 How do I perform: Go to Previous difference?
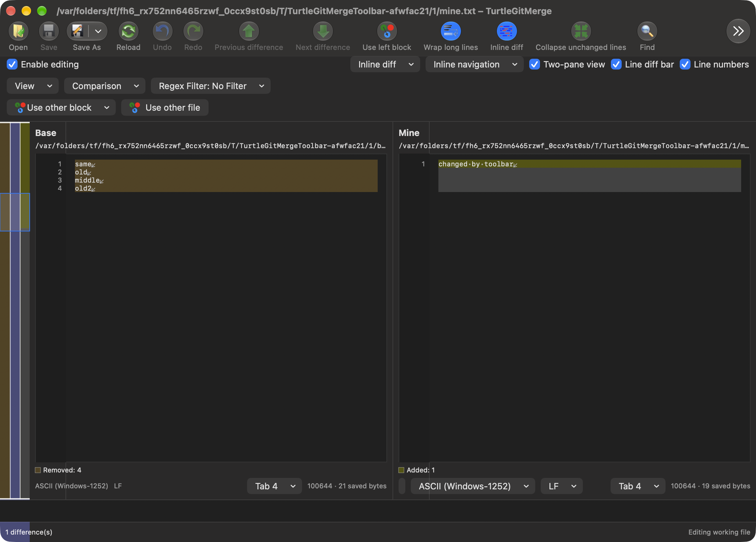[249, 31]
